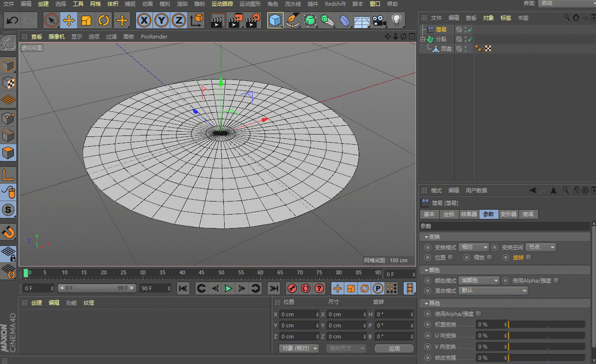Collapse the 变换 section
The image size is (596, 364).
pyautogui.click(x=426, y=237)
